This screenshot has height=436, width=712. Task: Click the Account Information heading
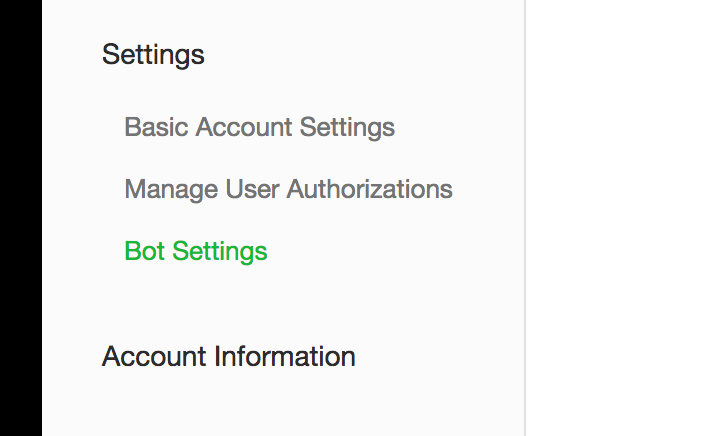point(228,356)
